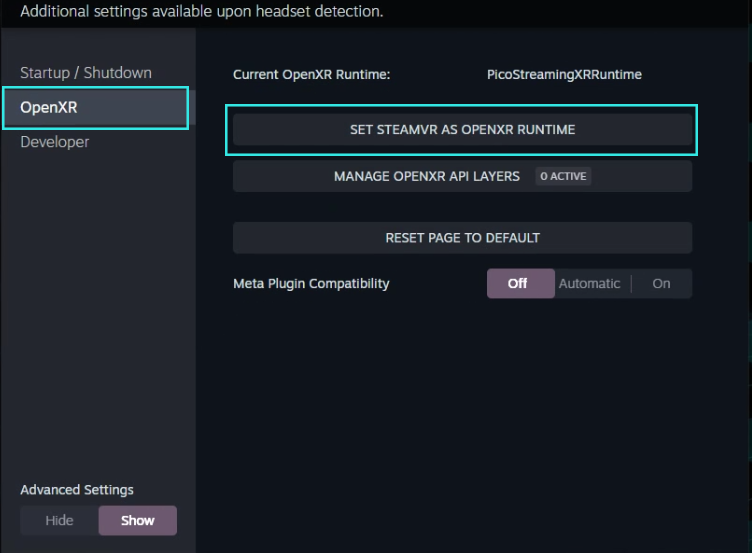Click the 0 Active layers badge
The width and height of the screenshot is (752, 553).
tap(563, 176)
